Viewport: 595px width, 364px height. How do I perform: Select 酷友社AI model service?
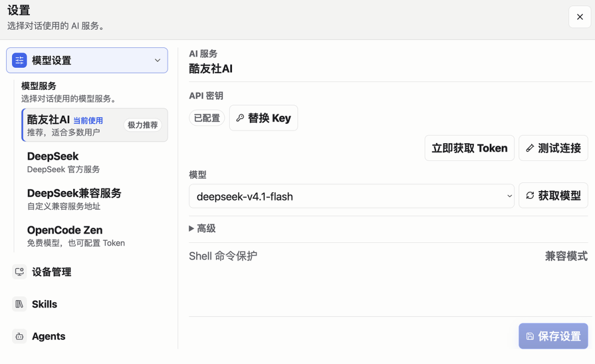[95, 125]
